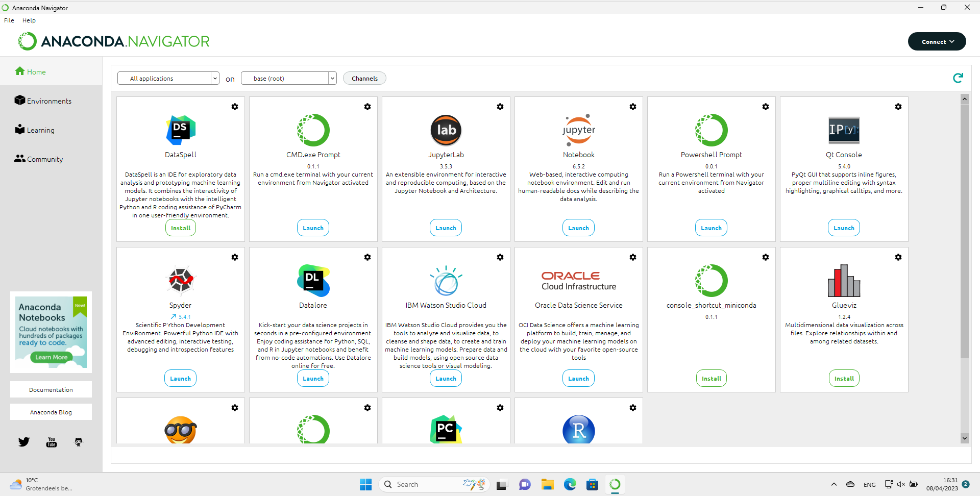Open the Documentation link button
Screen dimensions: 980x496
pos(51,389)
